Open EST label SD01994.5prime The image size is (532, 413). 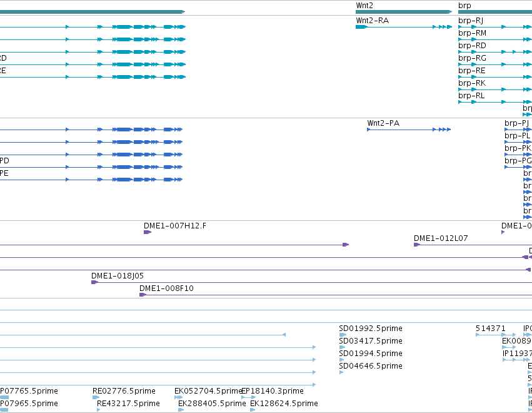(x=371, y=354)
